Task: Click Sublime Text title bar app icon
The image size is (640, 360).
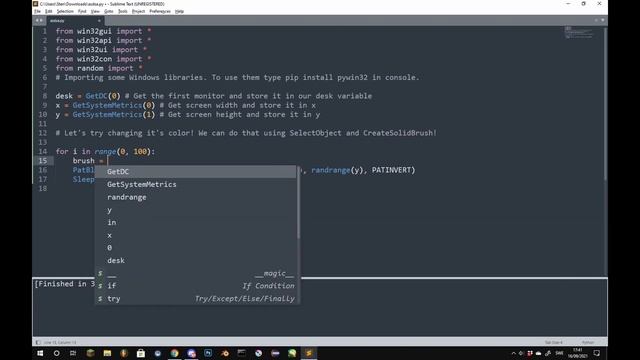Action: 36,4
